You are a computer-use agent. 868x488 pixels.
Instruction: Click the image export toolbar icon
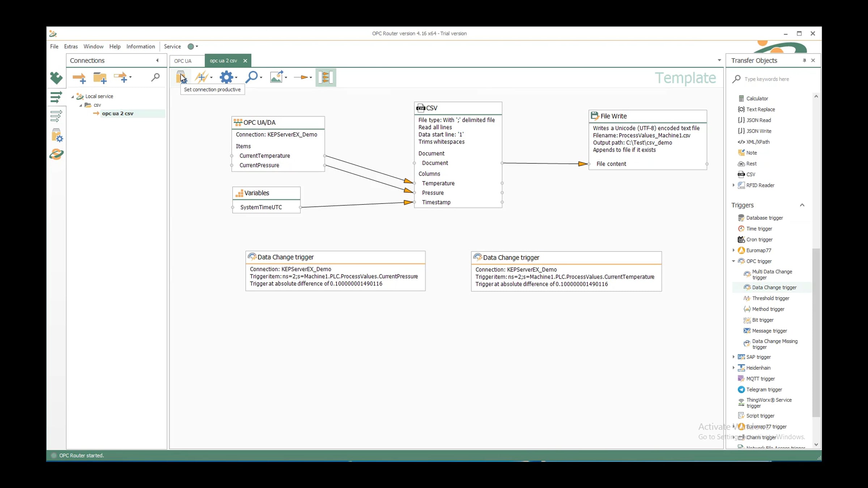click(x=277, y=77)
